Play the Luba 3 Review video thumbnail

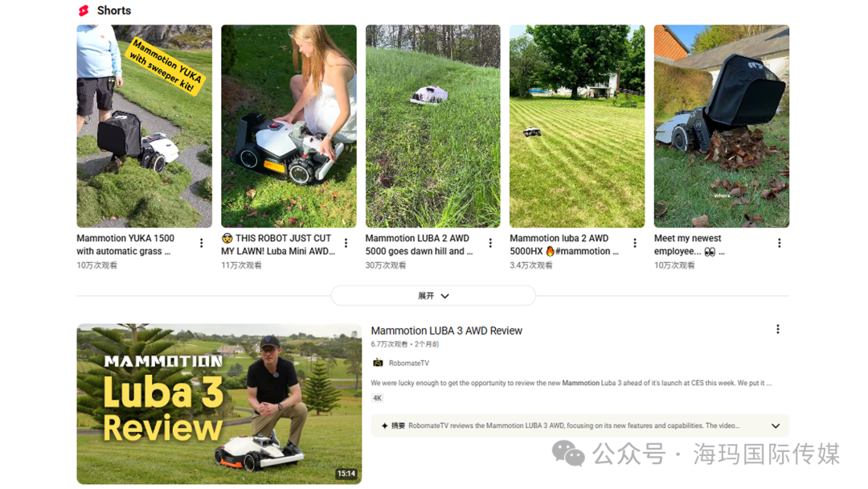219,404
